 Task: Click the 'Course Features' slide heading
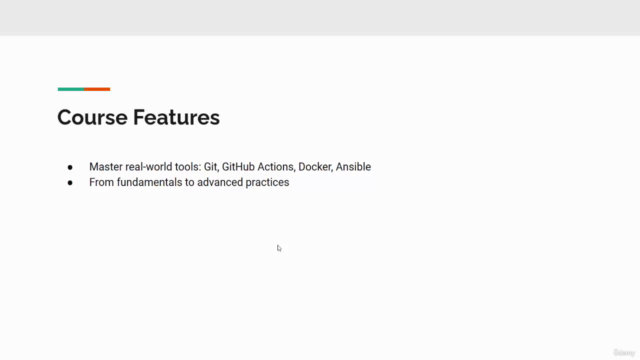tap(138, 117)
